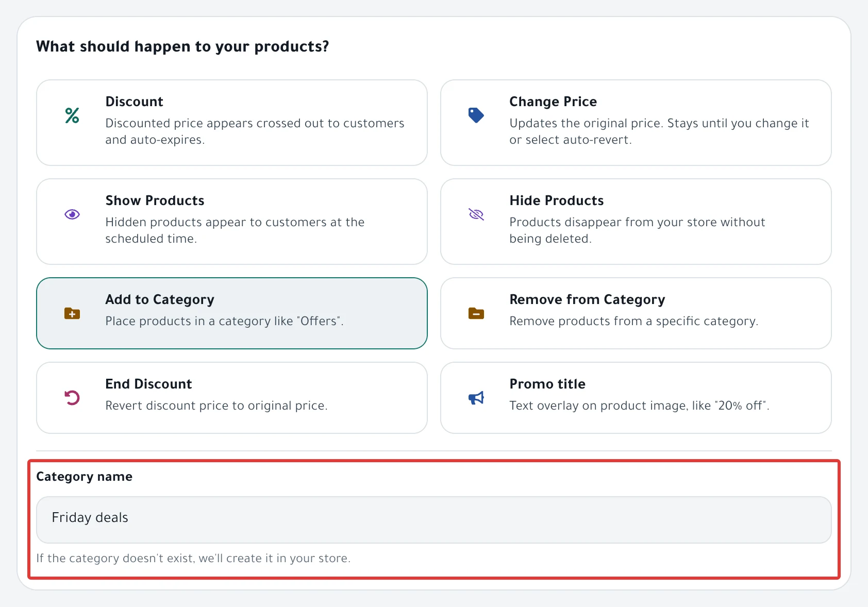Choose the Remove from Category title

tap(588, 299)
